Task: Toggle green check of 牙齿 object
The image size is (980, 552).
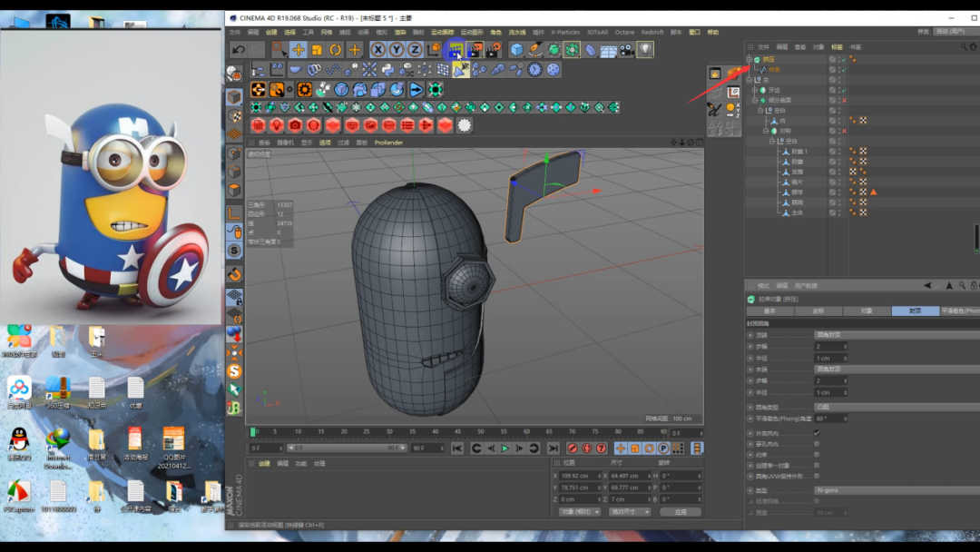Action: coord(845,90)
